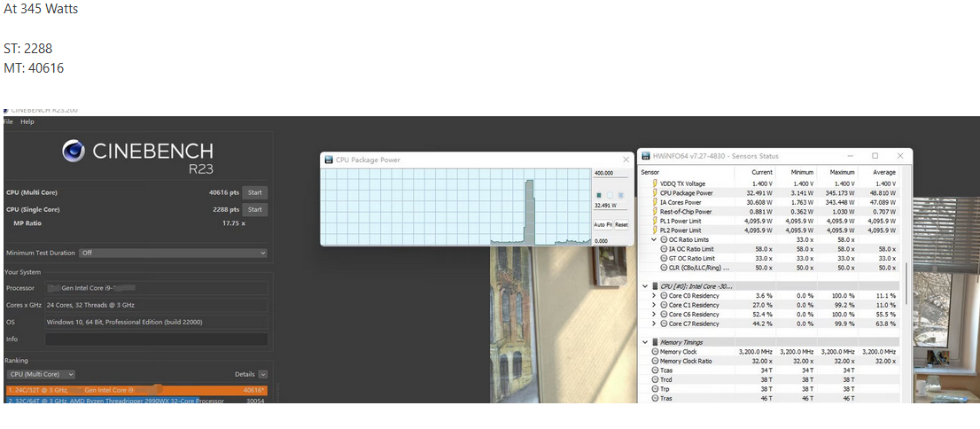
Task: Open the CPU (Multi Core) ranking dropdown
Action: (41, 374)
